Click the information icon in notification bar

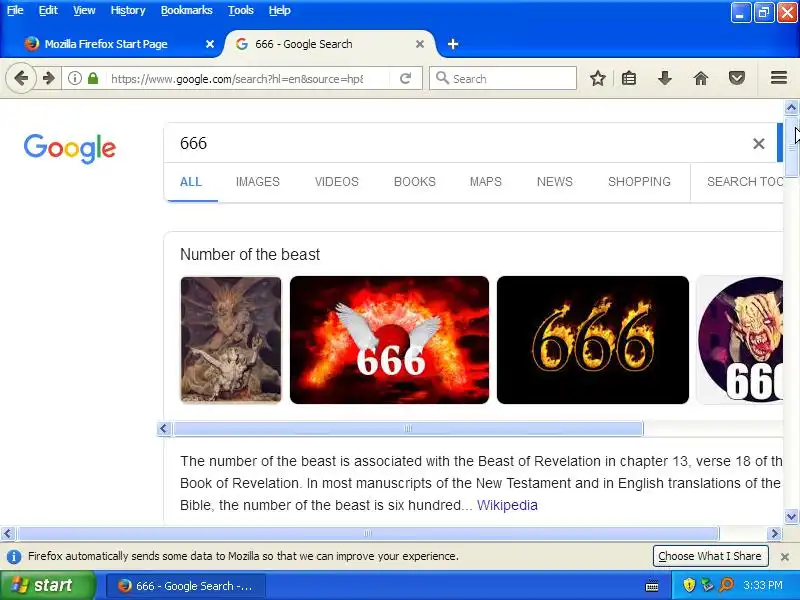tap(14, 557)
